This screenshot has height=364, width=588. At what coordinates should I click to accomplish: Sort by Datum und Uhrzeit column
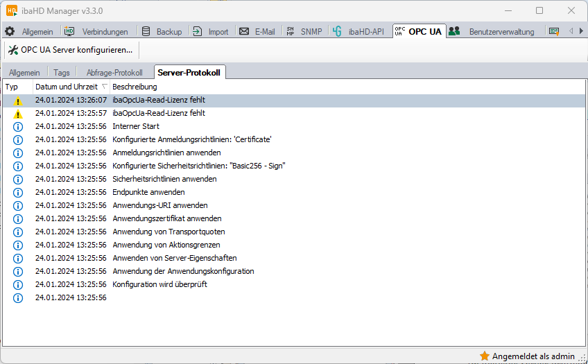[x=67, y=87]
